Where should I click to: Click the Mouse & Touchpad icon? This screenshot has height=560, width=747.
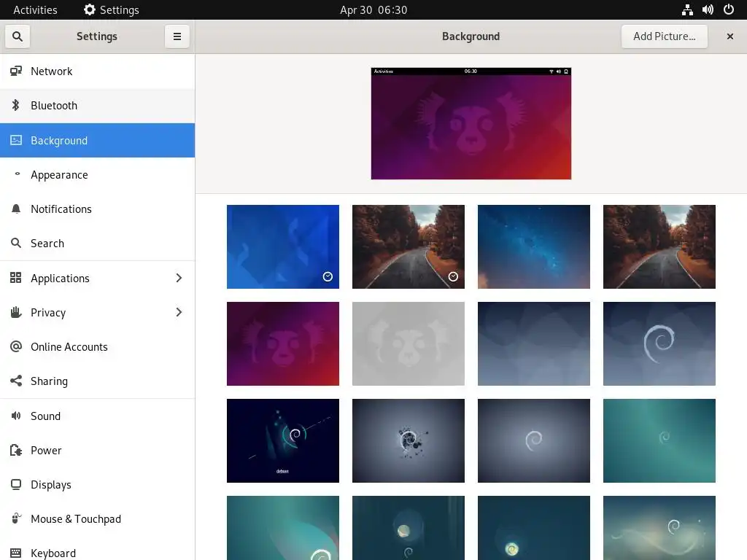click(16, 518)
